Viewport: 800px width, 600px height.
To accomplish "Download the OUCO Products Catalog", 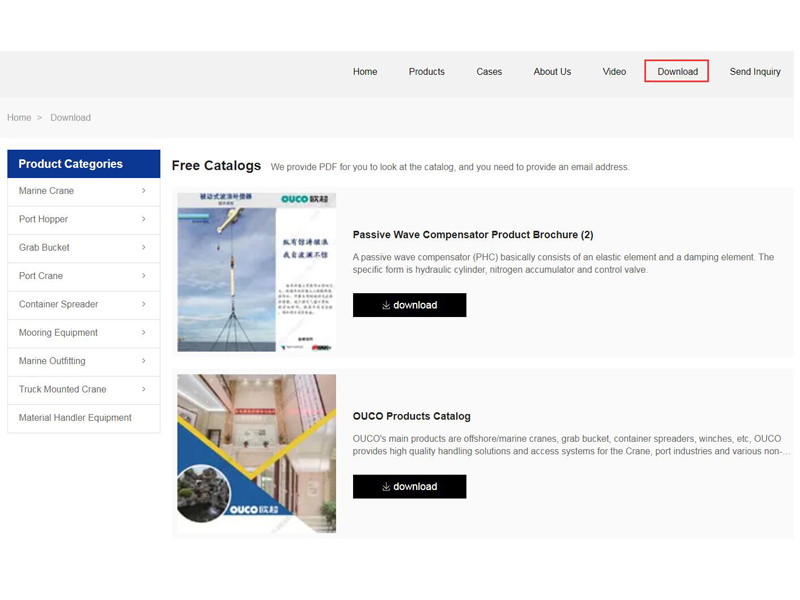I will [409, 487].
